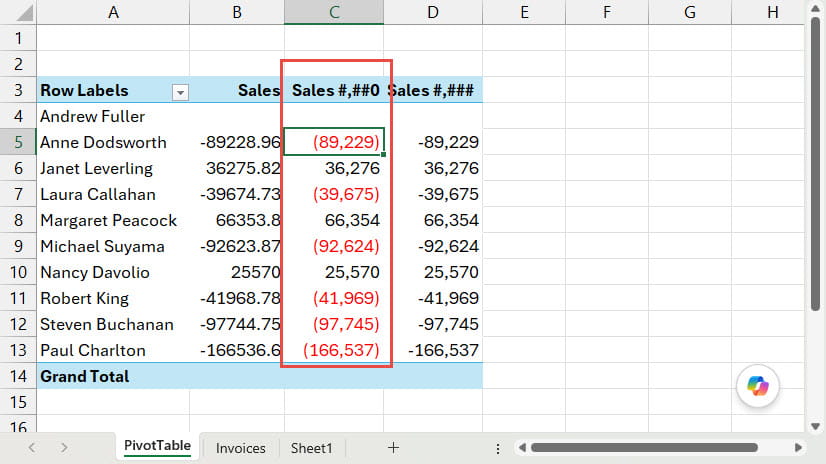The image size is (826, 464).
Task: Select column H header
Action: point(768,12)
